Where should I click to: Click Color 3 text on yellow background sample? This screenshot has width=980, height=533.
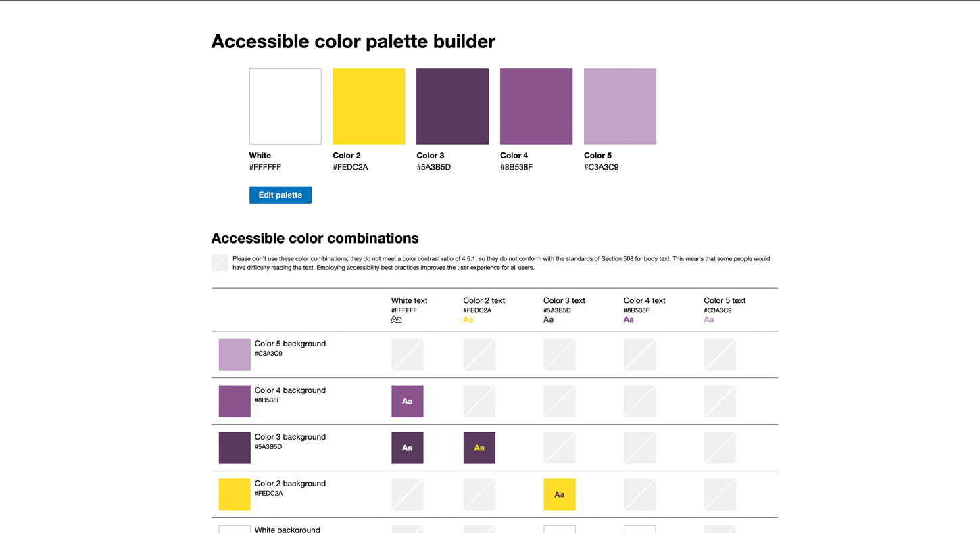[x=560, y=494]
